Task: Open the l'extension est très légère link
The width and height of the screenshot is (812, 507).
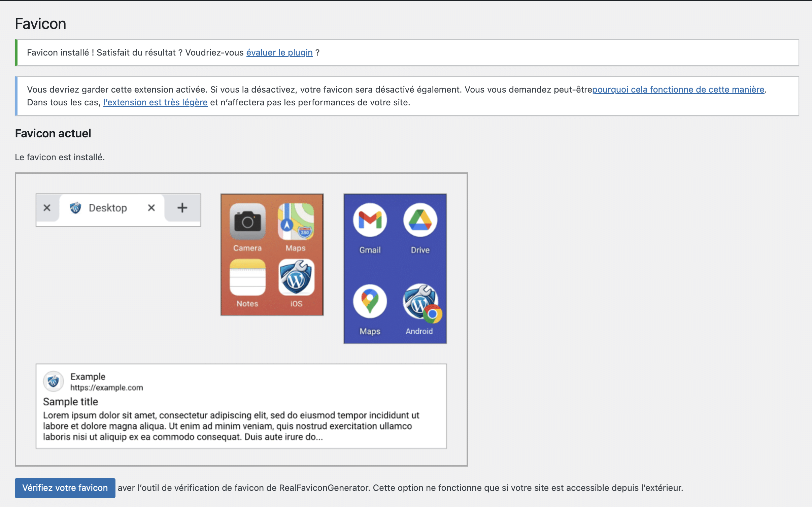Action: (155, 102)
